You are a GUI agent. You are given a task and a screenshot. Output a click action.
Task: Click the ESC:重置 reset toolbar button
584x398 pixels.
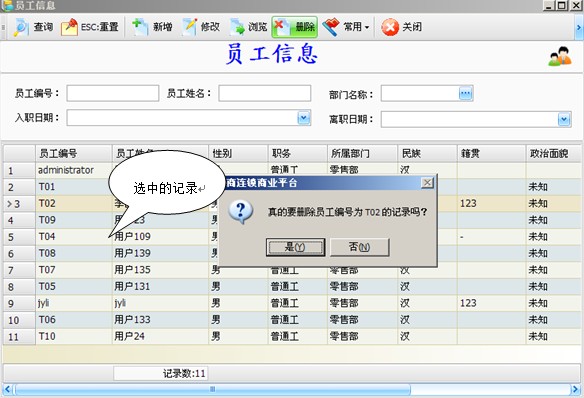click(90, 27)
